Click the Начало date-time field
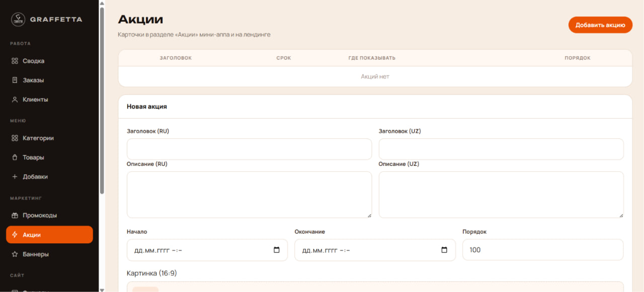Screen dimensions: 644x292 click(x=207, y=250)
